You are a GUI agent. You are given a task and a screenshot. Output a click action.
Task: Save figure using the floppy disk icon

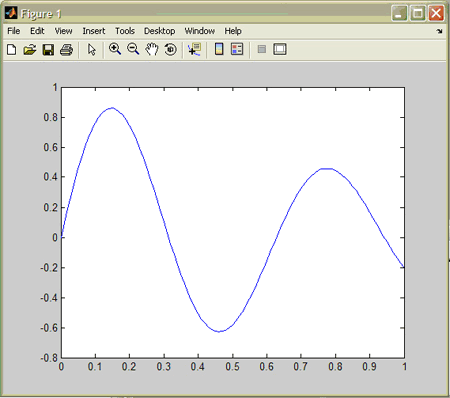48,50
